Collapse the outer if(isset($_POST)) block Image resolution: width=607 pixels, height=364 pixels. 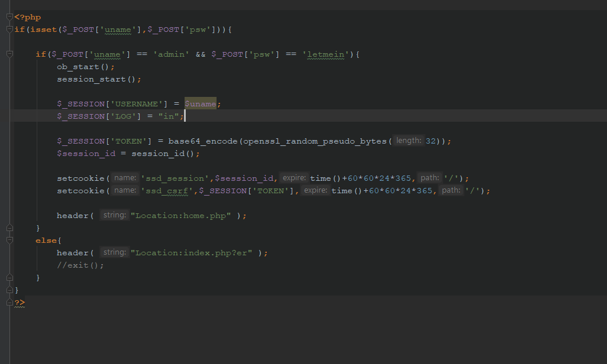9,29
